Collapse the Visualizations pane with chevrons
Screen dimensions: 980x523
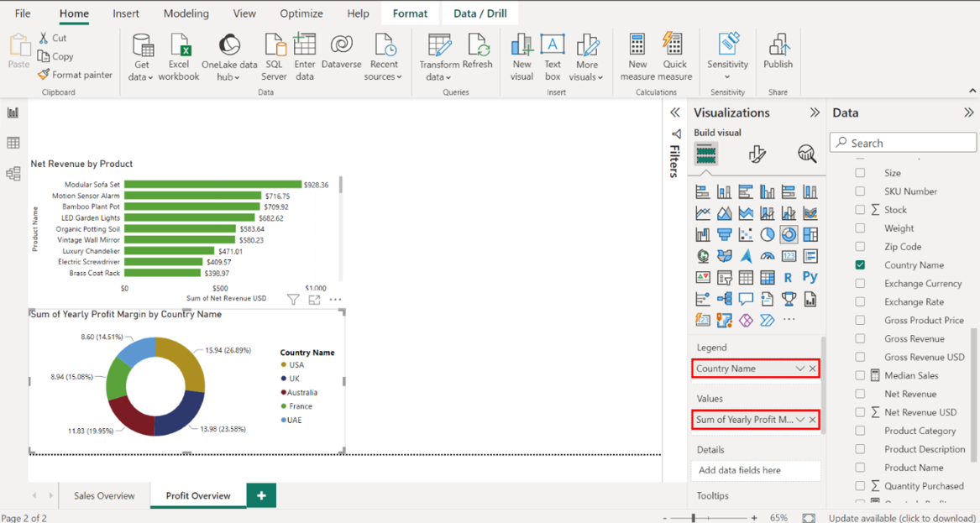click(x=814, y=112)
